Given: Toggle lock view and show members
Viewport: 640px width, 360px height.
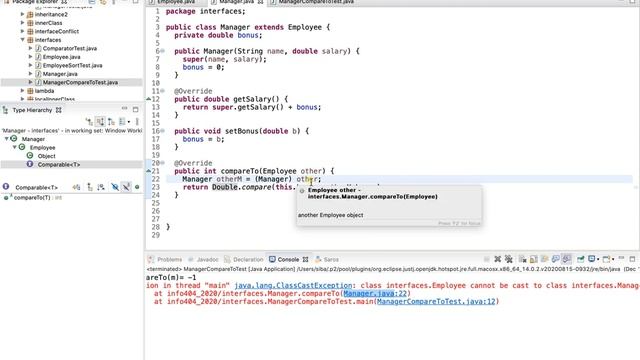Looking at the screenshot, I should (x=76, y=187).
